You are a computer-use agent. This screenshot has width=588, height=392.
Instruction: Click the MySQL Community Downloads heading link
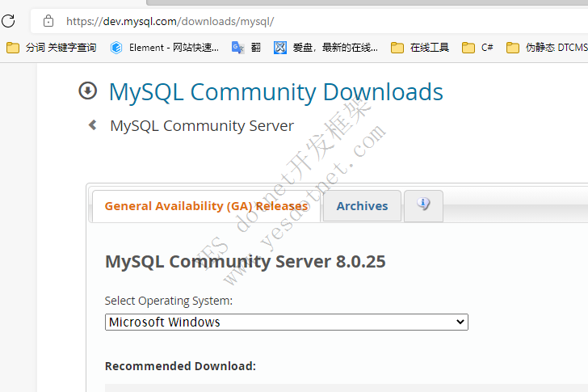tap(275, 92)
